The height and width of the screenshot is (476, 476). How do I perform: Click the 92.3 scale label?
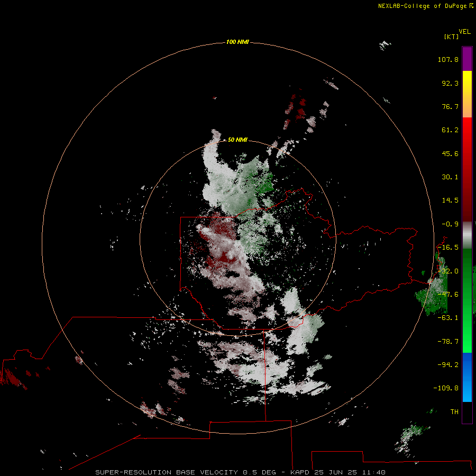(450, 83)
